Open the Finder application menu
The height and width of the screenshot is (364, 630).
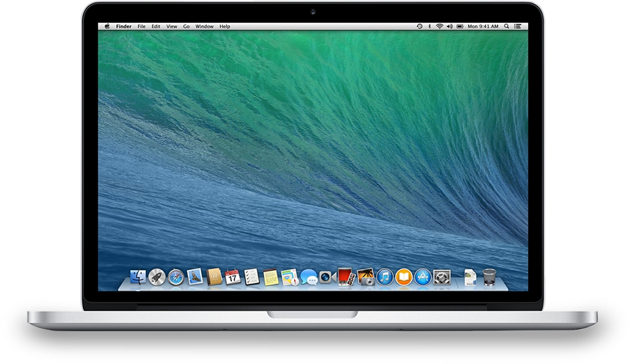(x=124, y=26)
